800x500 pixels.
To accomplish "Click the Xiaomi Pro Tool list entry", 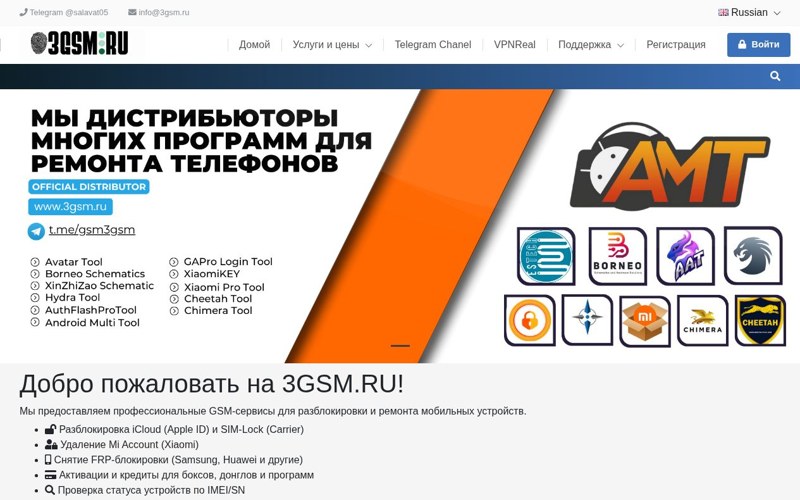I will pos(224,287).
